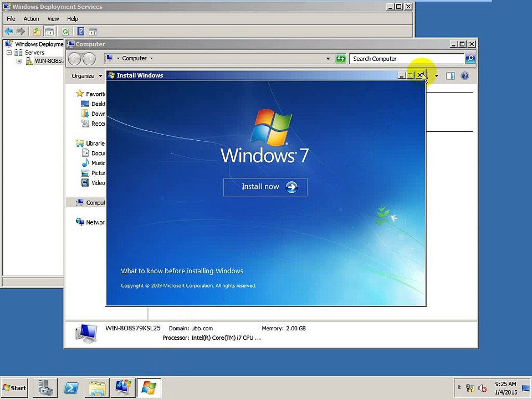Image resolution: width=532 pixels, height=399 pixels.
Task: Click green Refresh icon in WDS toolbar
Action: 65,32
